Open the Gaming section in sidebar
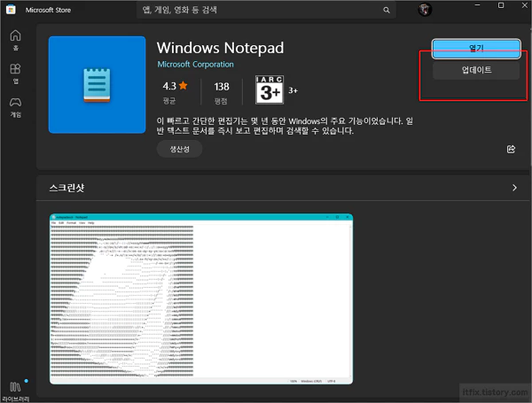Image resolution: width=532 pixels, height=403 pixels. (x=15, y=107)
